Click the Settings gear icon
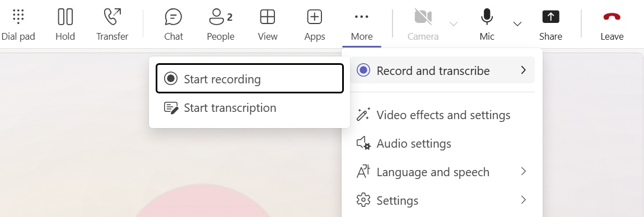Screen dimensions: 644x217 tap(363, 200)
